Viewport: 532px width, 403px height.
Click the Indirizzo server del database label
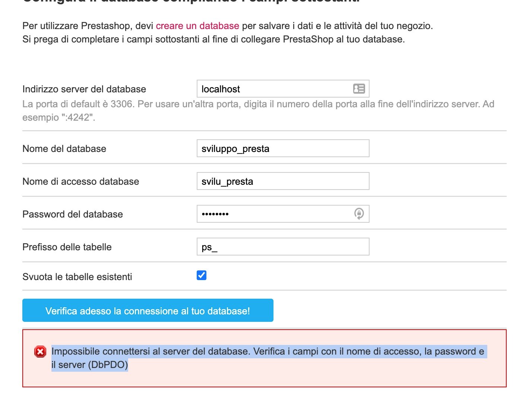[x=84, y=89]
